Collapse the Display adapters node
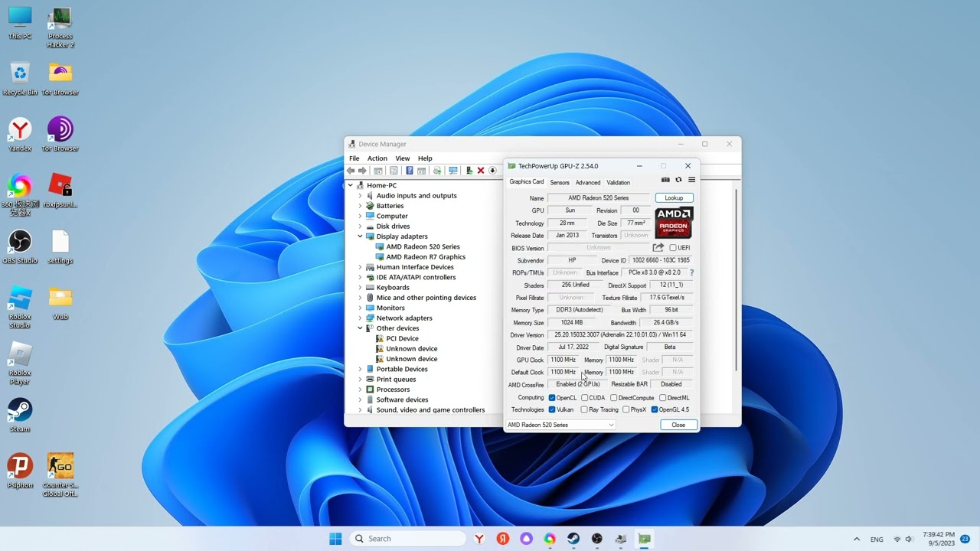 (x=360, y=236)
